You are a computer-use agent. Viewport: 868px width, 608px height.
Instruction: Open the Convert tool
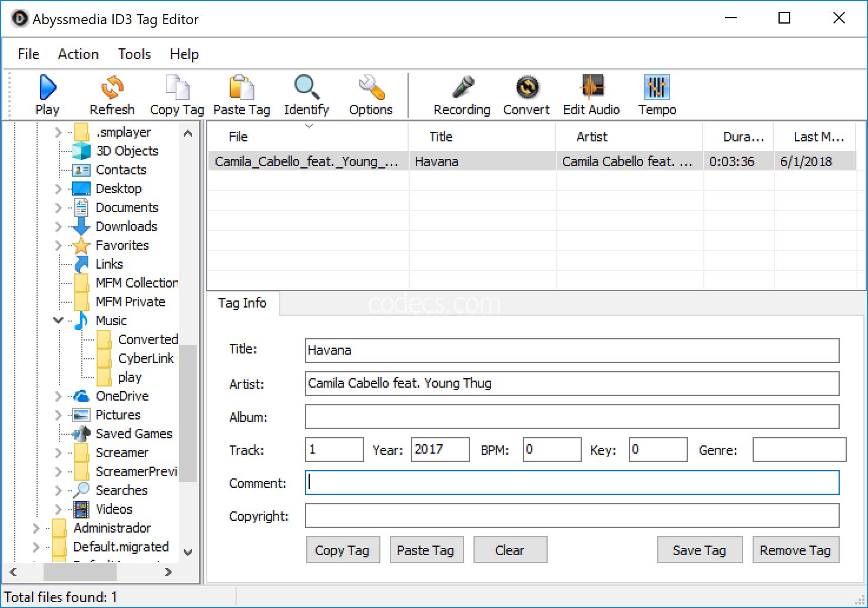point(526,95)
